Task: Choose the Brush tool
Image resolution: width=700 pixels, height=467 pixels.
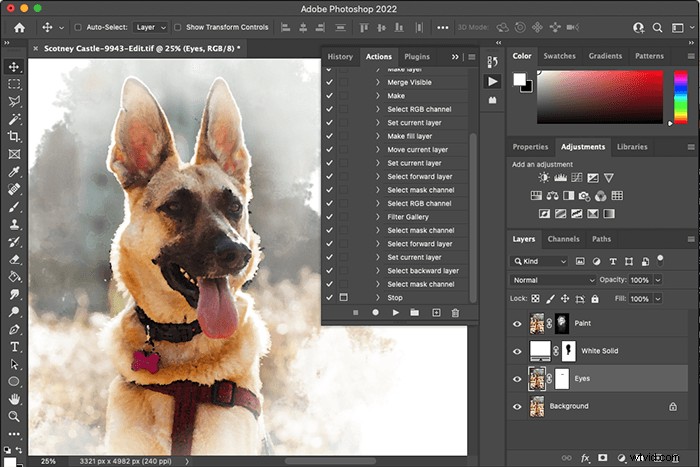Action: pyautogui.click(x=14, y=206)
